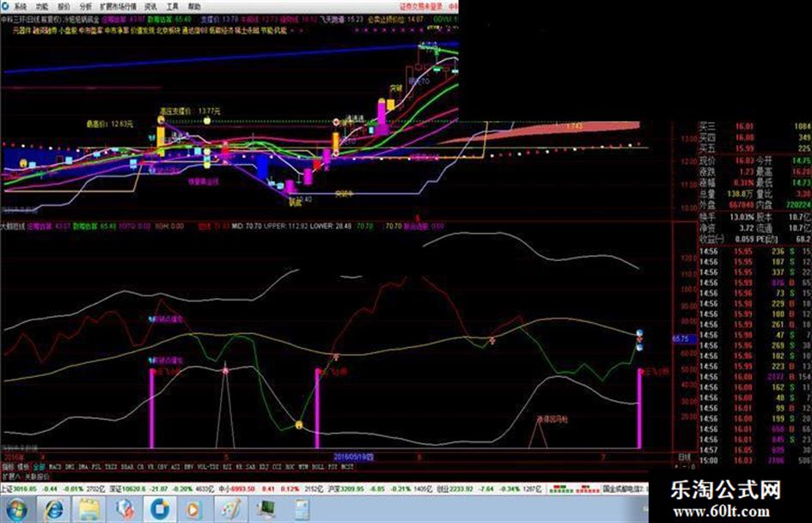
Task: Select the CCI indicator tab
Action: [x=277, y=466]
